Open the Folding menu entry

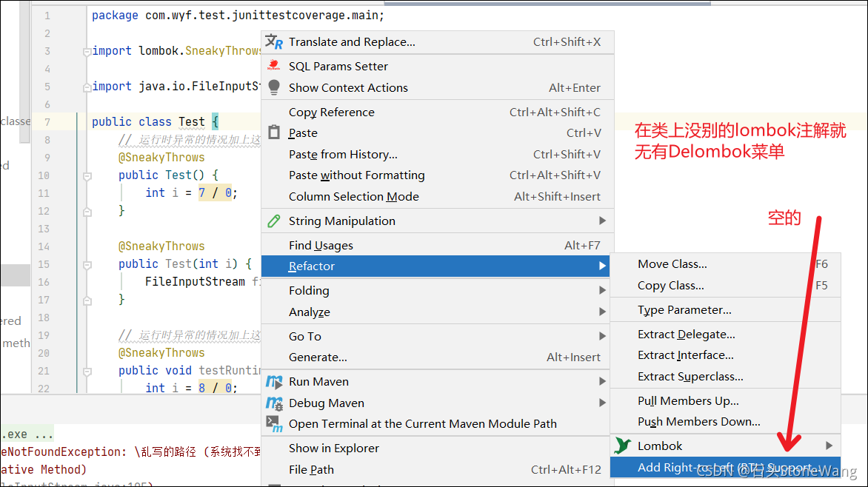tap(435, 291)
